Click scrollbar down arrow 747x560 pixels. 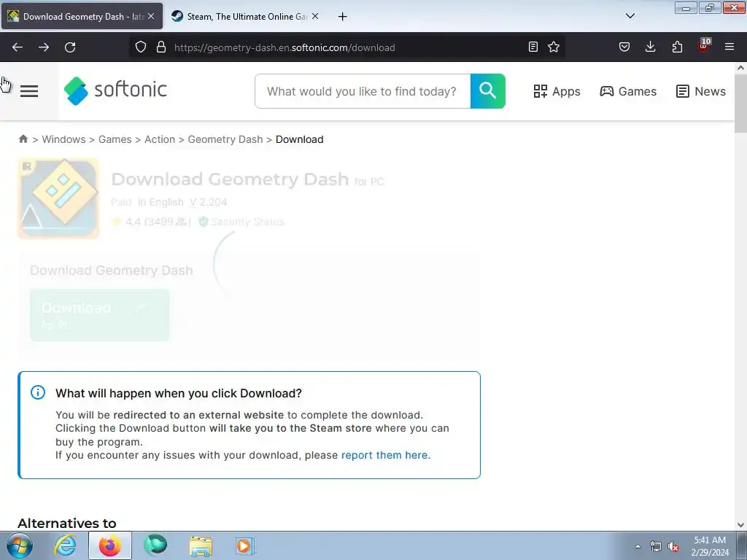740,525
